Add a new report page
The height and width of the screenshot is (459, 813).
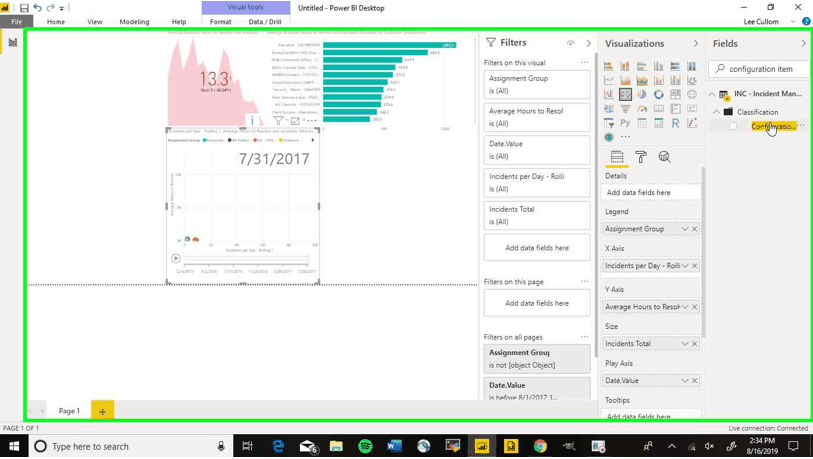pyautogui.click(x=102, y=411)
